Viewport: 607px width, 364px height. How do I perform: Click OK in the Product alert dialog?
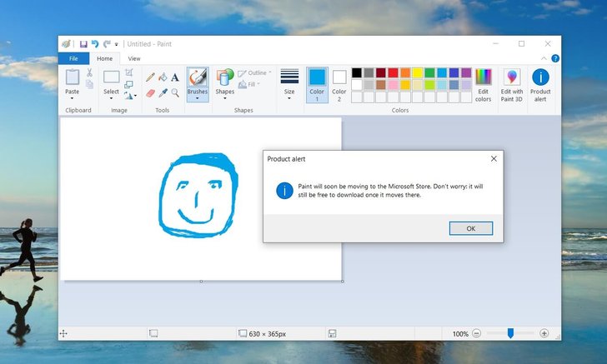(x=471, y=228)
